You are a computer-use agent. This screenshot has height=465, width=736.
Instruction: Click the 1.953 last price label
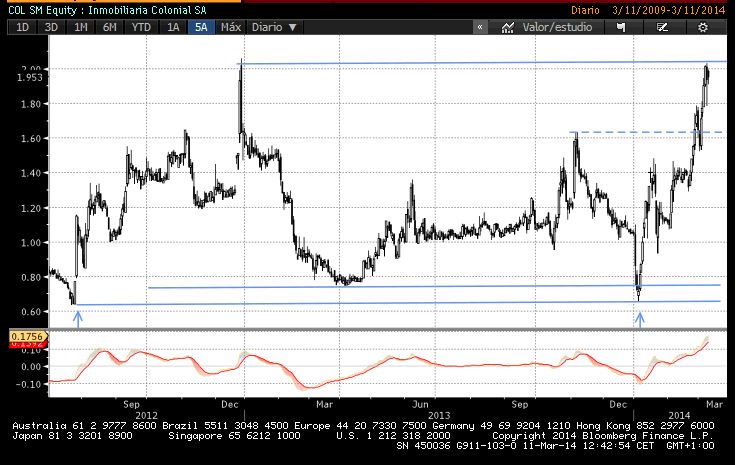30,77
